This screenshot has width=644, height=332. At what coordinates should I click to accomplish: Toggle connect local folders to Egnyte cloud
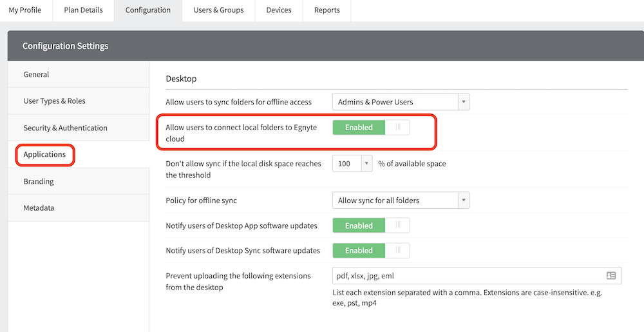[x=371, y=128]
